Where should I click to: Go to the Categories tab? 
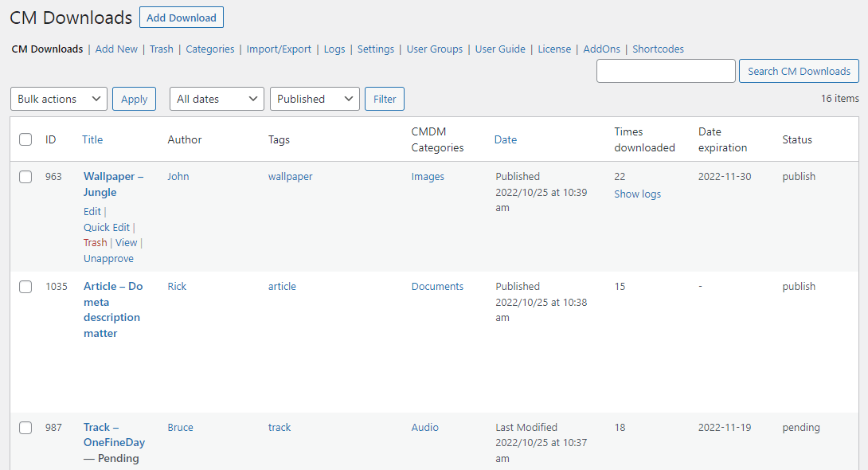coord(210,49)
